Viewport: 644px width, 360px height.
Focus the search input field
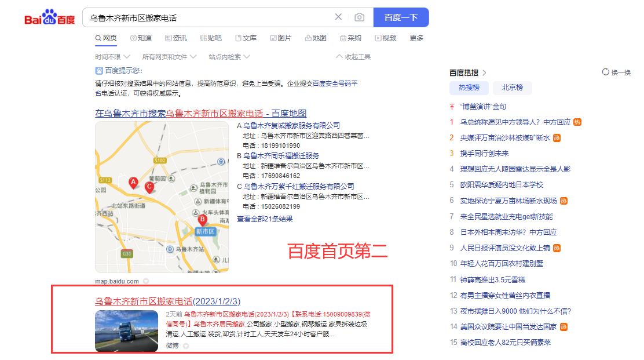pos(208,17)
